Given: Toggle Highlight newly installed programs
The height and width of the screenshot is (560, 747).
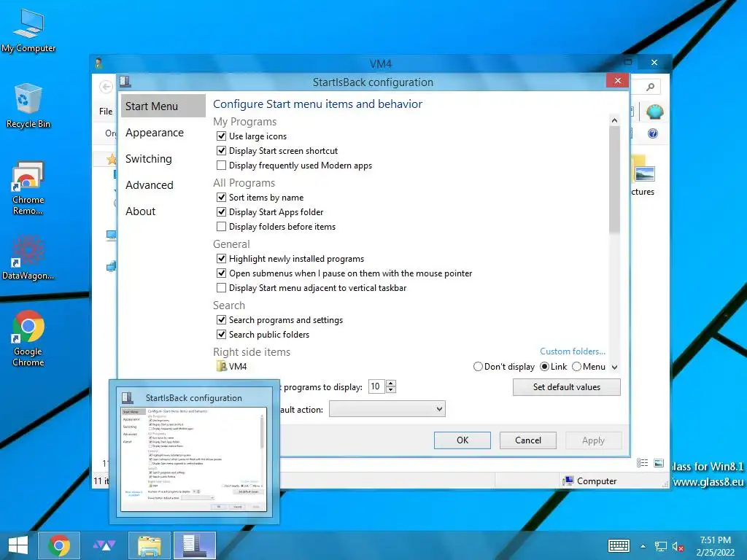Looking at the screenshot, I should point(221,259).
